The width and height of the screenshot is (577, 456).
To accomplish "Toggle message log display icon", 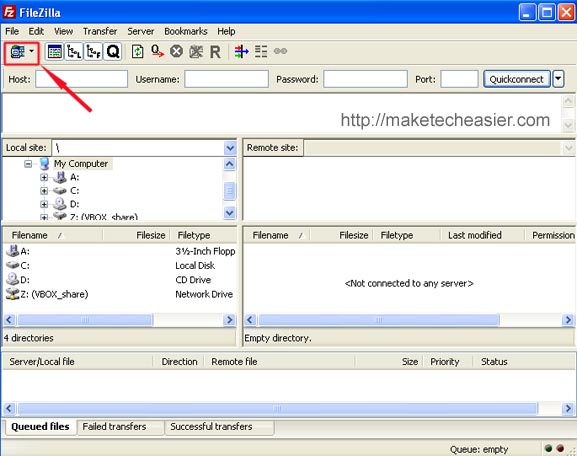I will coord(54,52).
